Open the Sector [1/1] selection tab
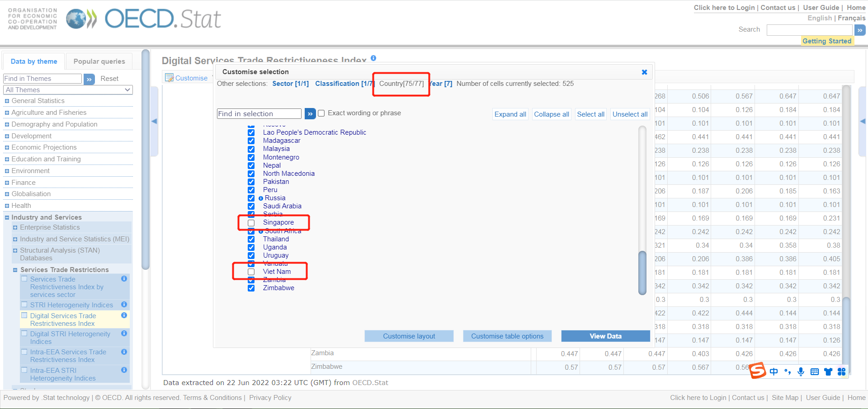This screenshot has width=868, height=409. pos(290,84)
